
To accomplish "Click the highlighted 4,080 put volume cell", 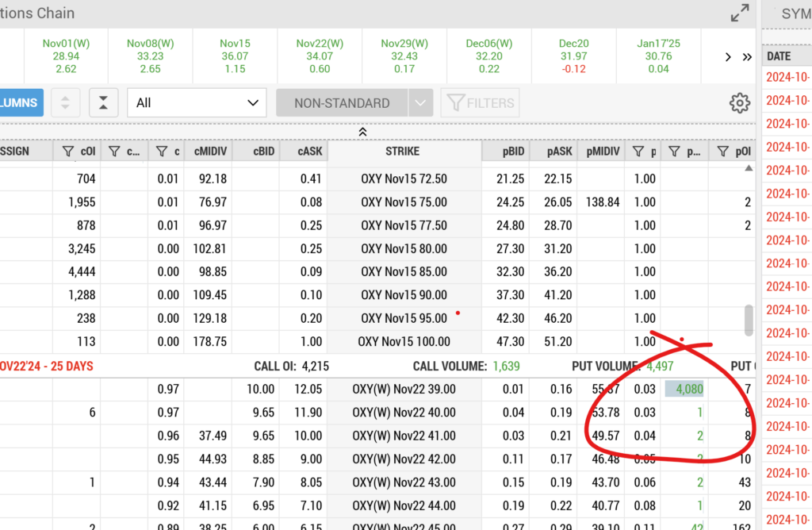I will (684, 389).
